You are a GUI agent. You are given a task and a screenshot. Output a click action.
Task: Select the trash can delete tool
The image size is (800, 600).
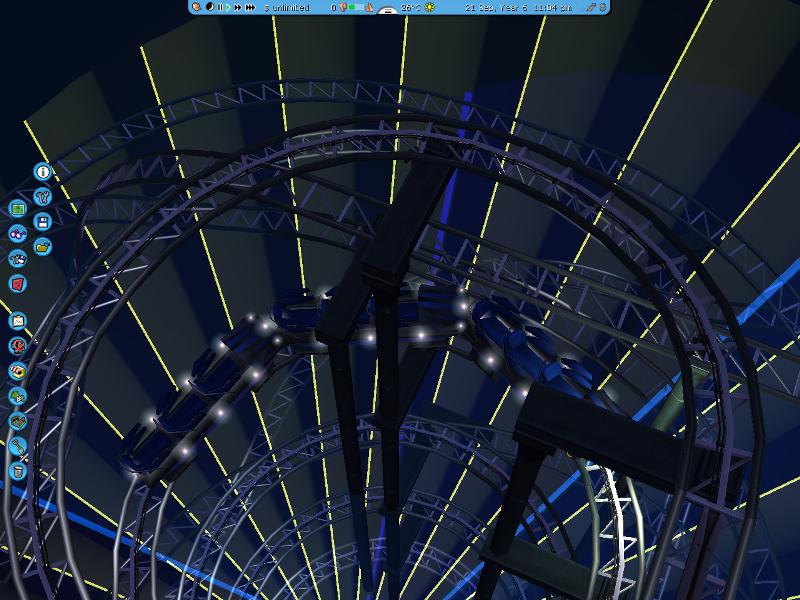coord(18,471)
